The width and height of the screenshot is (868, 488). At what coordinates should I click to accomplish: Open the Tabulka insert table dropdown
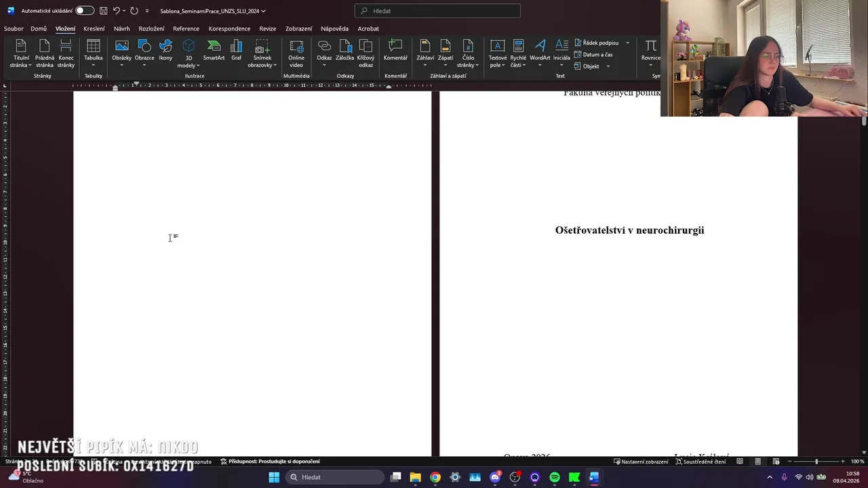pyautogui.click(x=94, y=54)
